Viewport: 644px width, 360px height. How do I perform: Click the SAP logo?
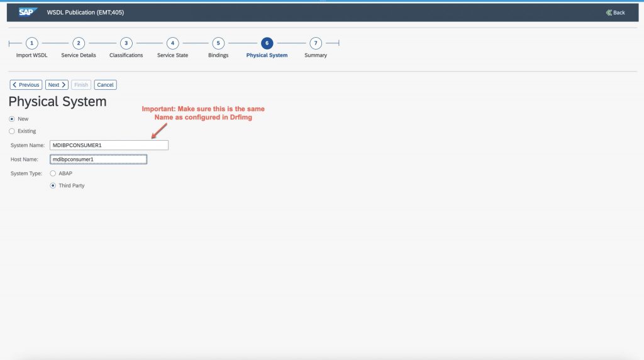(x=28, y=12)
